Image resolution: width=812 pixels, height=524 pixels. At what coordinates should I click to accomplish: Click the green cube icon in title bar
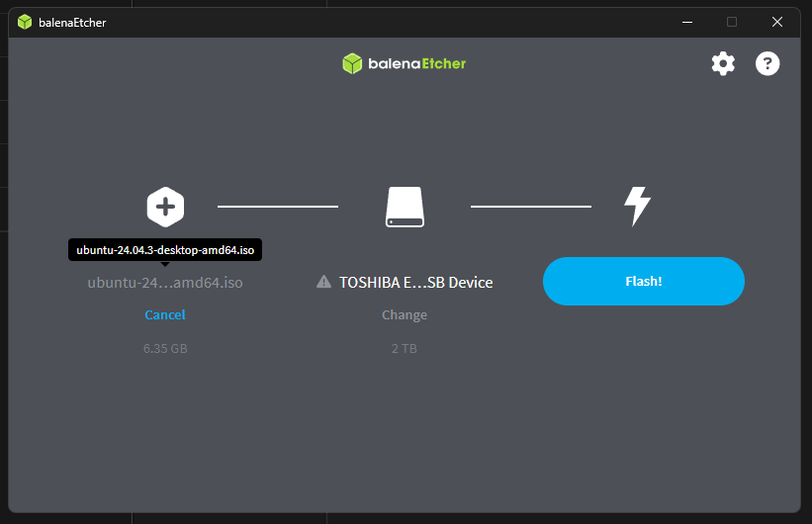[25, 21]
